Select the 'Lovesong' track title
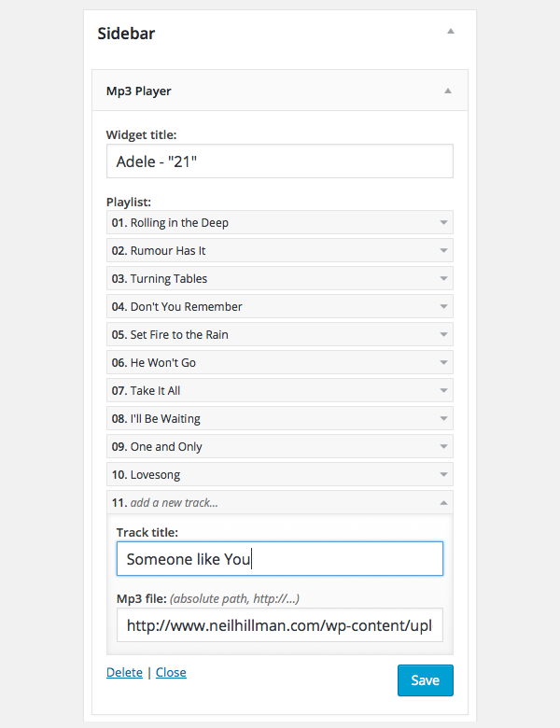Screen dimensions: 560x728 point(155,474)
